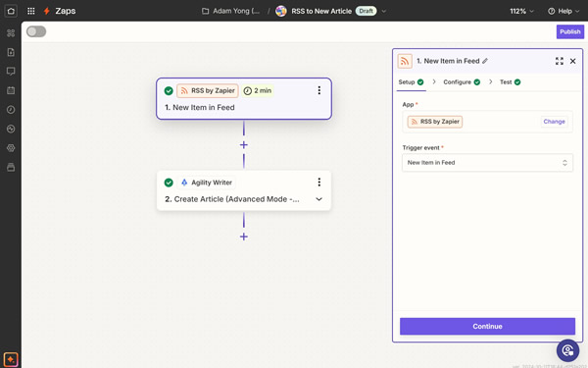Open the sidebar versions stack icon
Viewport: 588px width, 368px height.
pyautogui.click(x=11, y=167)
